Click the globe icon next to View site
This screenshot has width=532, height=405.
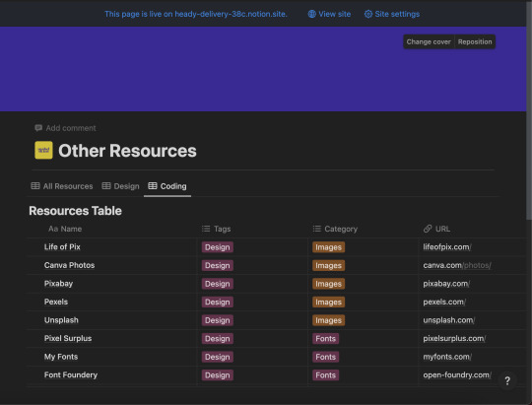(311, 14)
